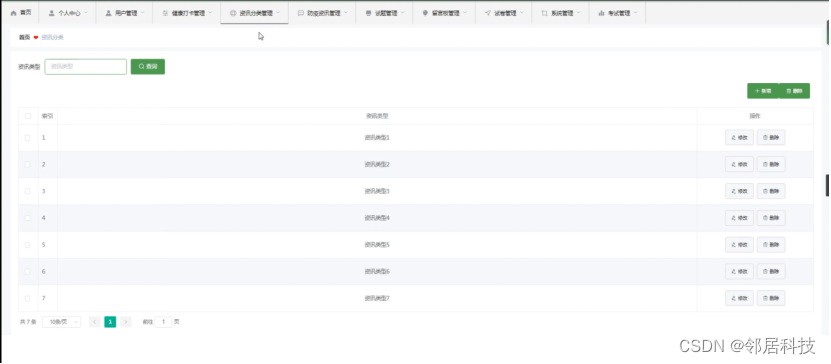The image size is (831, 364).
Task: Expand the 健康打卡管理 menu chevron
Action: click(x=210, y=13)
